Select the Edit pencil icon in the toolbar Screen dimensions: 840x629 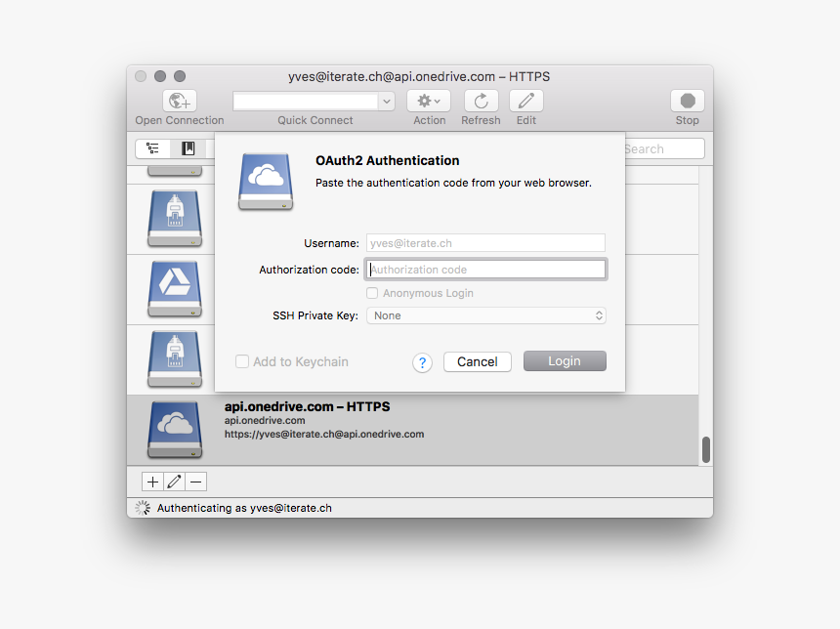coord(525,100)
